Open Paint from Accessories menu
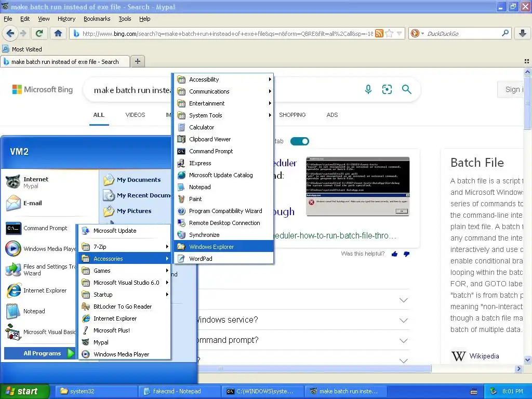The image size is (532, 399). tap(223, 199)
